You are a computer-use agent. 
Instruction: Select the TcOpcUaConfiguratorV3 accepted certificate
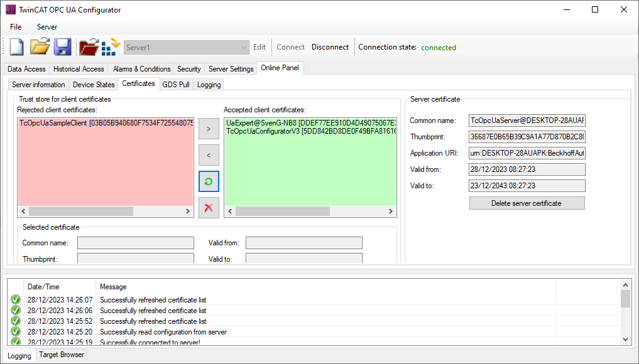click(310, 131)
